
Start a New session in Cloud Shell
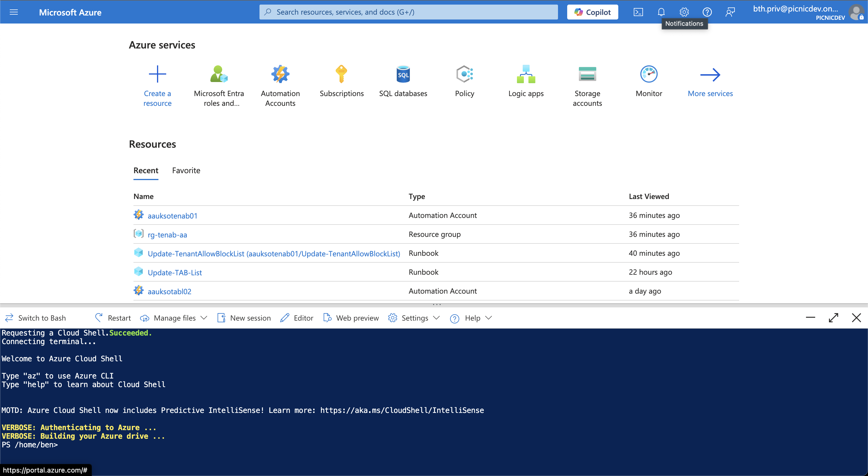pos(244,318)
